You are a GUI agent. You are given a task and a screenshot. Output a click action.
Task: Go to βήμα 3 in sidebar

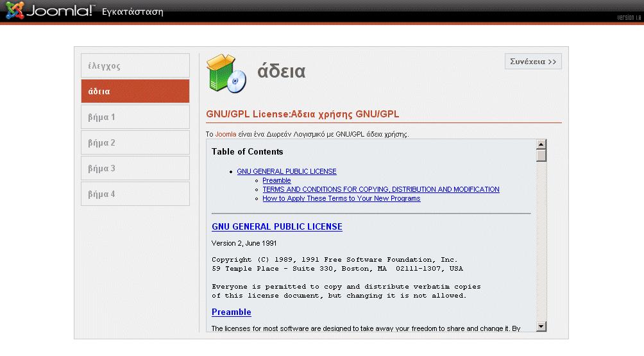(x=135, y=168)
